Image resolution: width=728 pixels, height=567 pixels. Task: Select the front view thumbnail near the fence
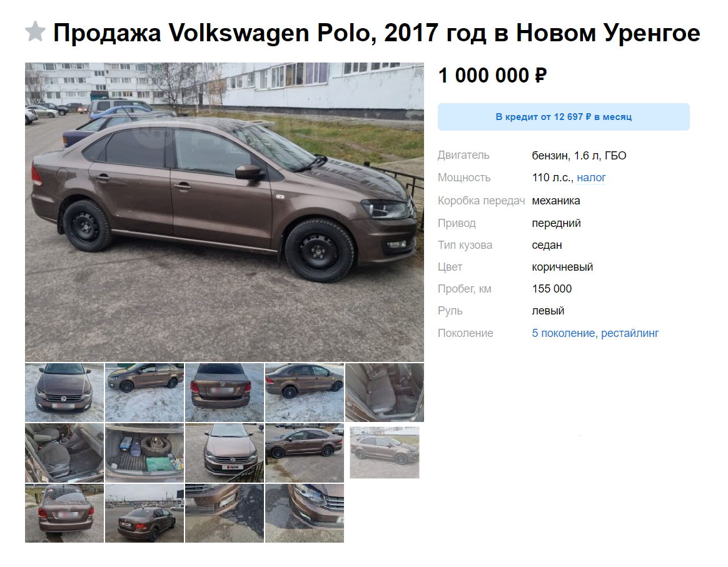[225, 453]
